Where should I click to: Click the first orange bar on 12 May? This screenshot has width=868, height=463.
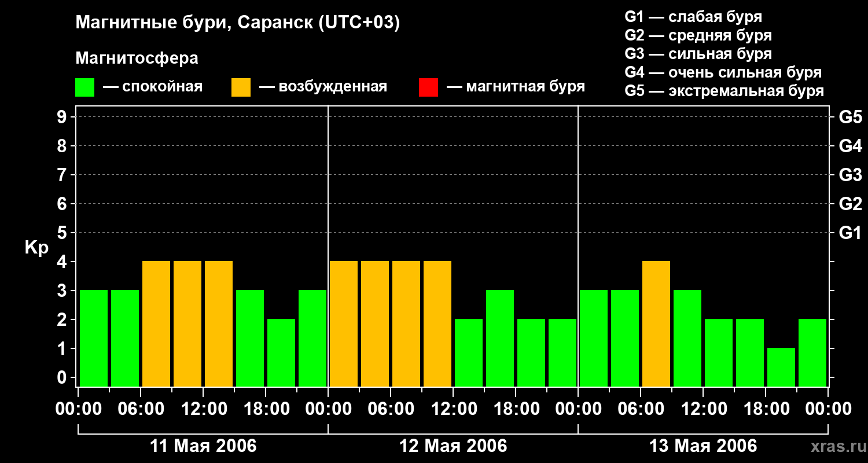point(344,324)
